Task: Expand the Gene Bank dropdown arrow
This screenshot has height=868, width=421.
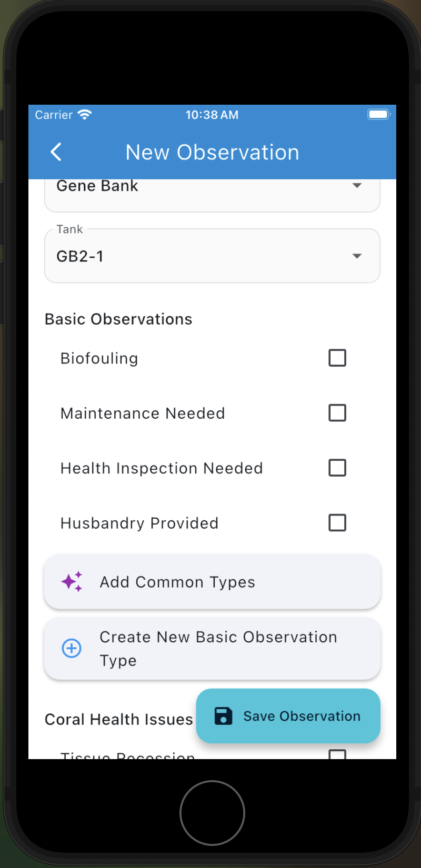Action: (357, 185)
